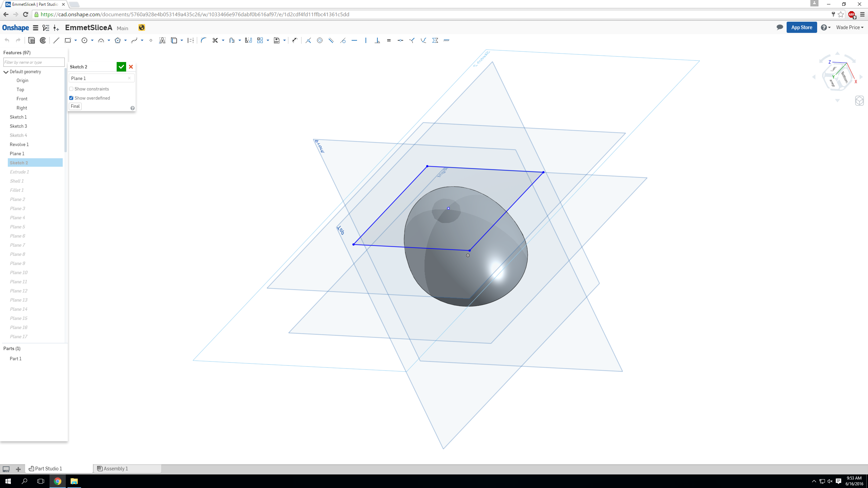868x488 pixels.
Task: Apply the Tangent constraint
Action: (x=343, y=40)
